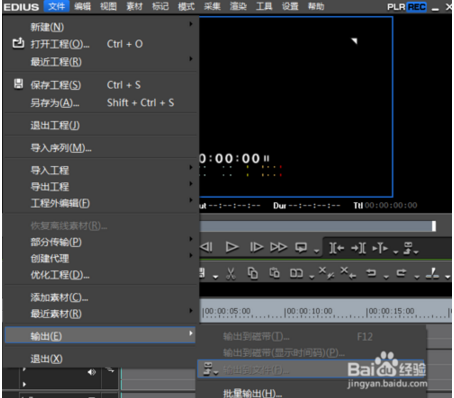
Task: Click the loop playback icon
Action: pos(301,248)
